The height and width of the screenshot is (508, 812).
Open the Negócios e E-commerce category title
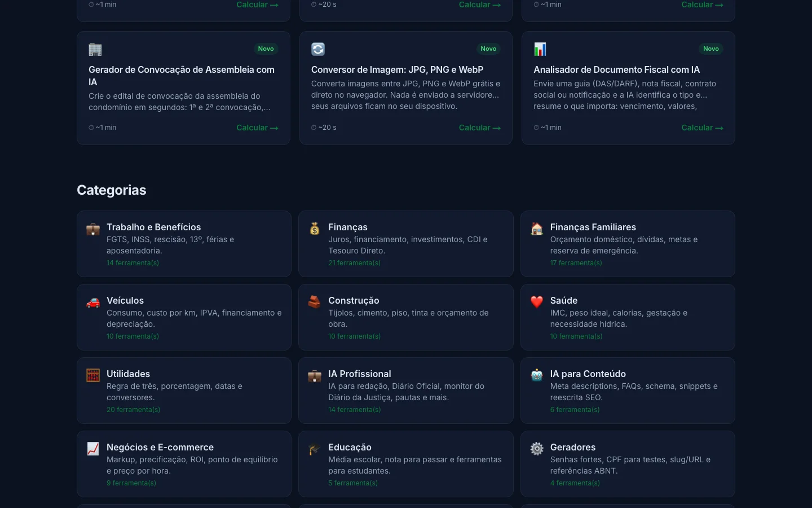(x=160, y=447)
